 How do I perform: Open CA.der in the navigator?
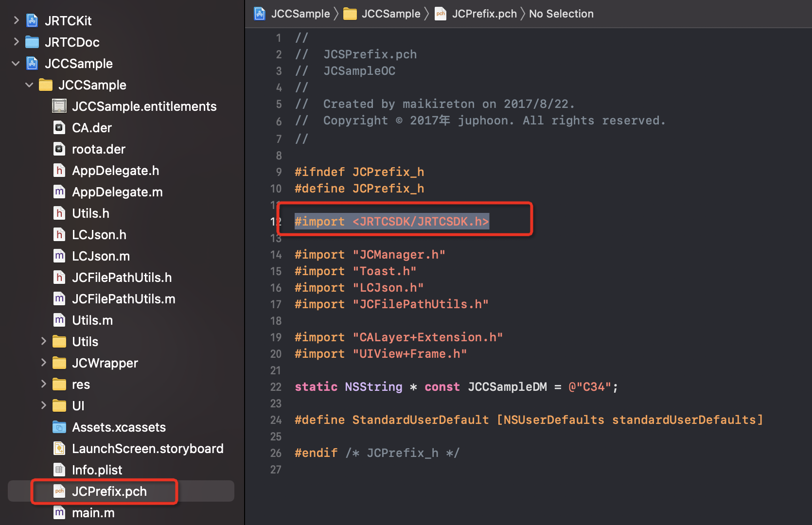tap(92, 128)
